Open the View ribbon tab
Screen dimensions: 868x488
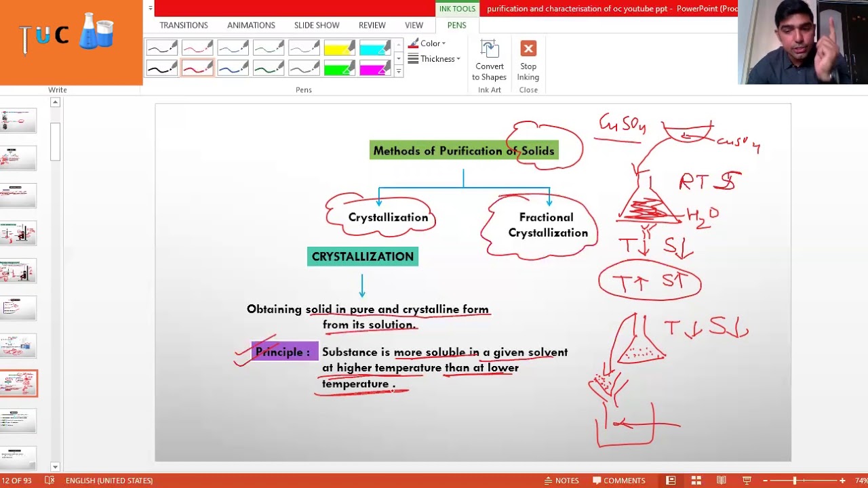(x=414, y=25)
